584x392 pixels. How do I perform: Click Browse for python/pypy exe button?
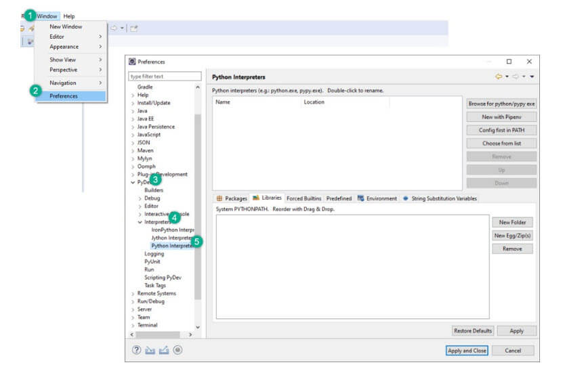point(501,104)
